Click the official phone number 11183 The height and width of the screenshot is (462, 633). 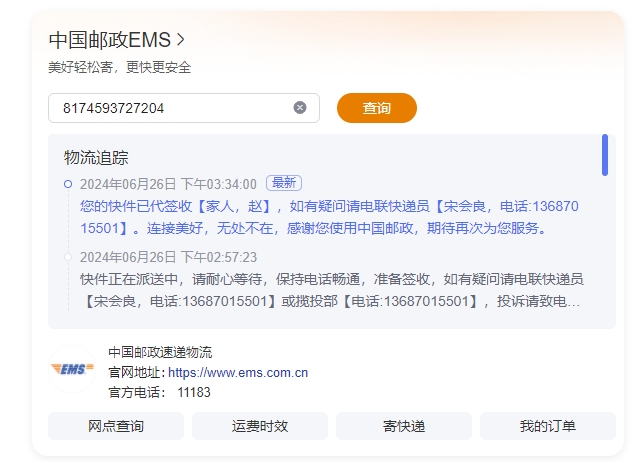194,393
